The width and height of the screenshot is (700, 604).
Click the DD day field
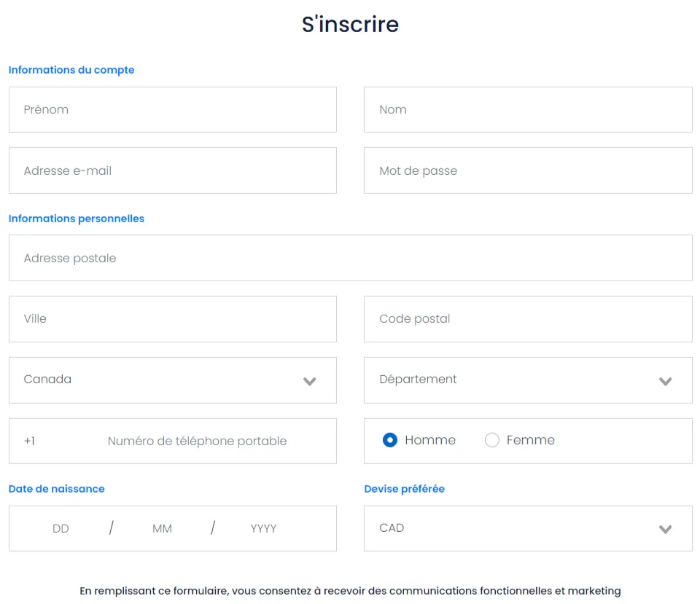tap(61, 528)
